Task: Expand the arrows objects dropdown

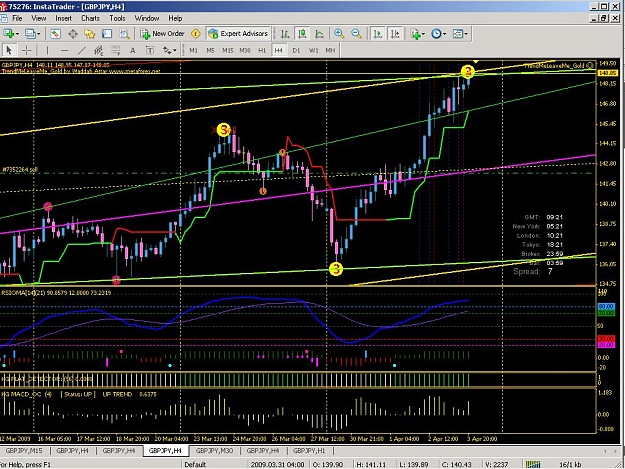Action: tap(174, 51)
